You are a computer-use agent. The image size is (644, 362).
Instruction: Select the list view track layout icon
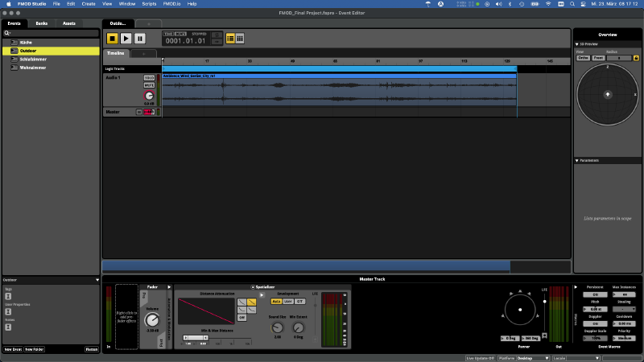[230, 38]
